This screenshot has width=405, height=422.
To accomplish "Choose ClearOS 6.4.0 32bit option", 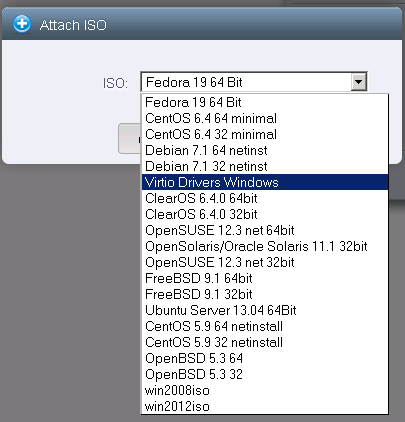I will [265, 214].
